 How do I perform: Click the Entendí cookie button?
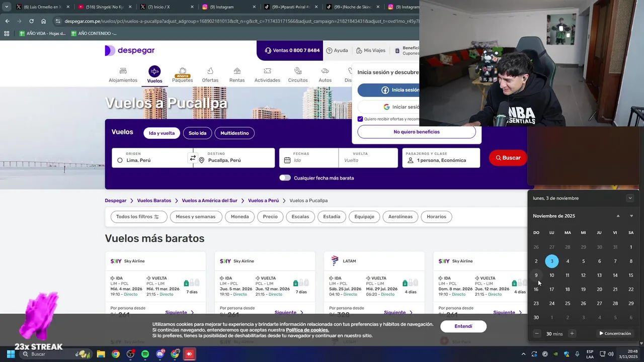[463, 326]
